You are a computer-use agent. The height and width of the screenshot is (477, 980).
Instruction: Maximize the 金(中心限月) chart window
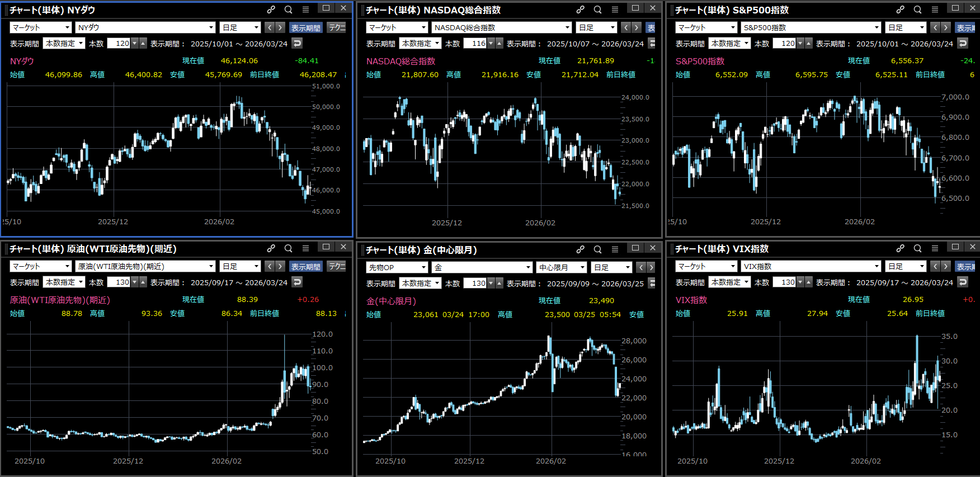(635, 248)
